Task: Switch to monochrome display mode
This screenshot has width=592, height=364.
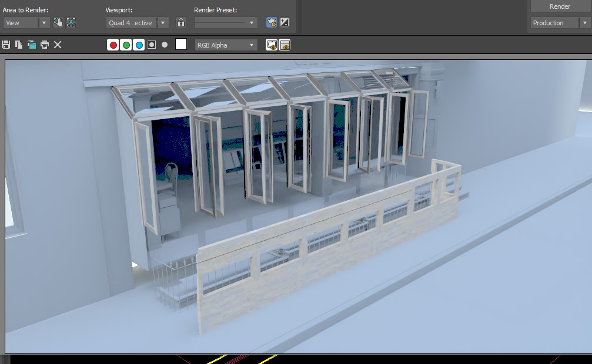Action: (165, 45)
